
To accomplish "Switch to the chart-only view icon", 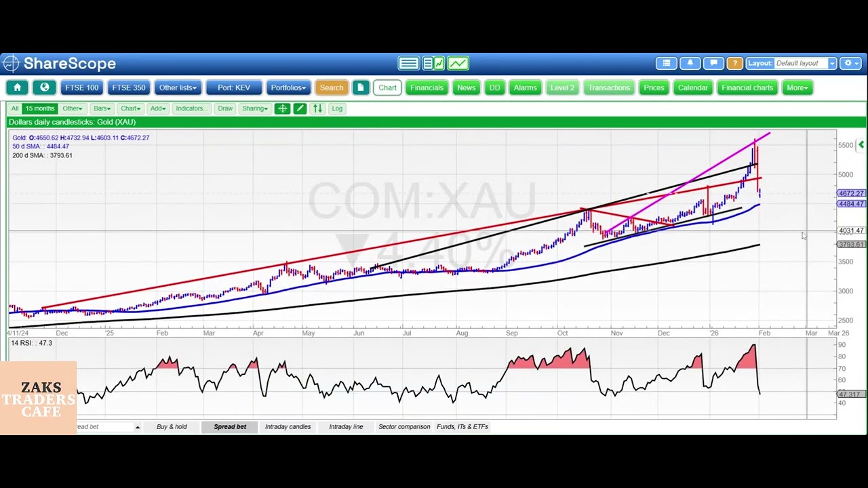I will click(458, 64).
